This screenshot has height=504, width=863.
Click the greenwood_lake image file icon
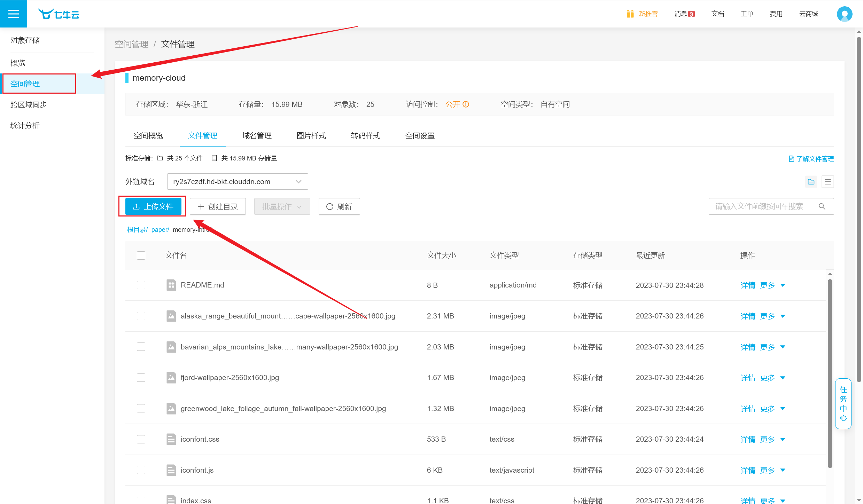(171, 408)
